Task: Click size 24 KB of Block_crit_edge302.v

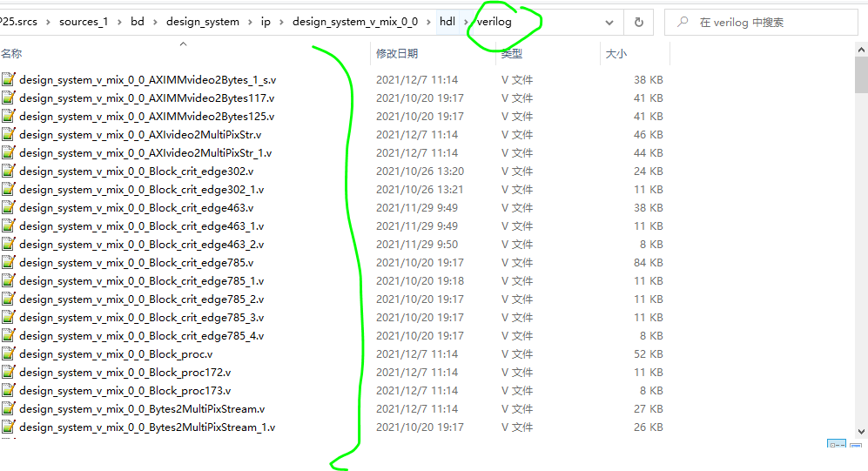Action: pos(649,171)
